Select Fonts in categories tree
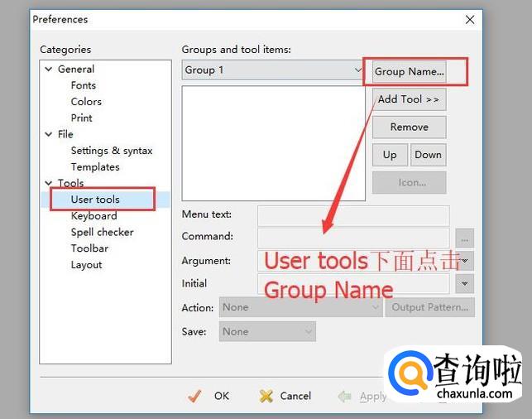Screen dimensions: 532x419 pos(83,85)
